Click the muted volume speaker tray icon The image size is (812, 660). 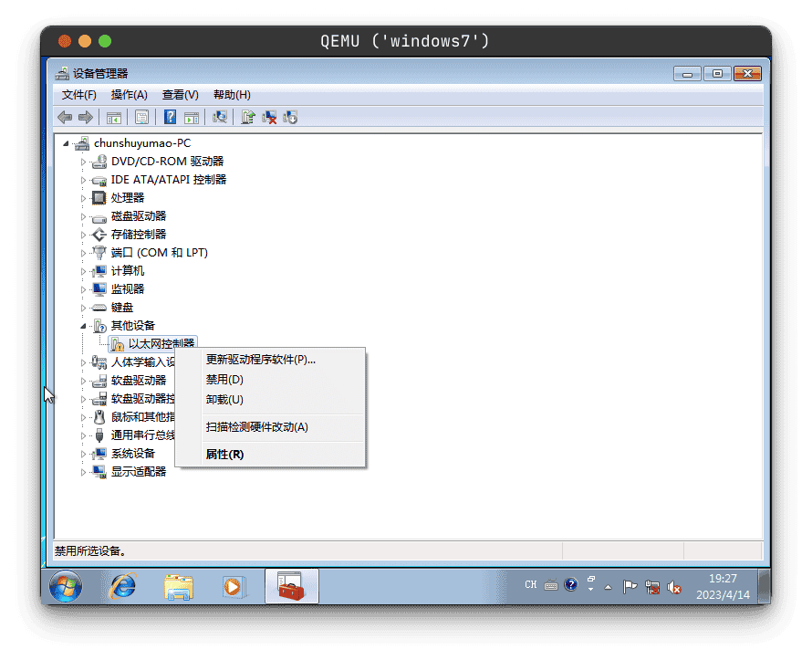pyautogui.click(x=673, y=587)
